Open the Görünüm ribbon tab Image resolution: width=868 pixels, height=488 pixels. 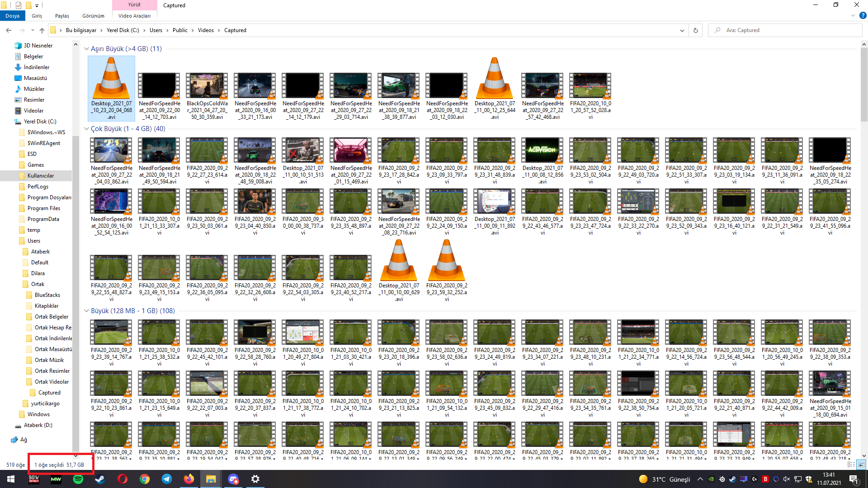coord(93,16)
